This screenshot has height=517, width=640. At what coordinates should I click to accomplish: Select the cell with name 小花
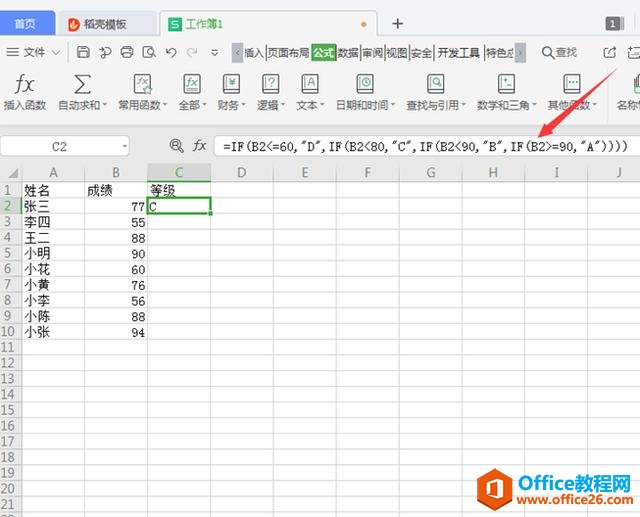[53, 269]
